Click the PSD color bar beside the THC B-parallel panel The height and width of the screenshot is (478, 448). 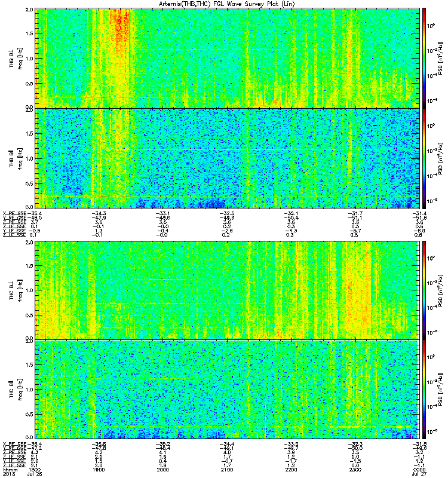click(424, 390)
